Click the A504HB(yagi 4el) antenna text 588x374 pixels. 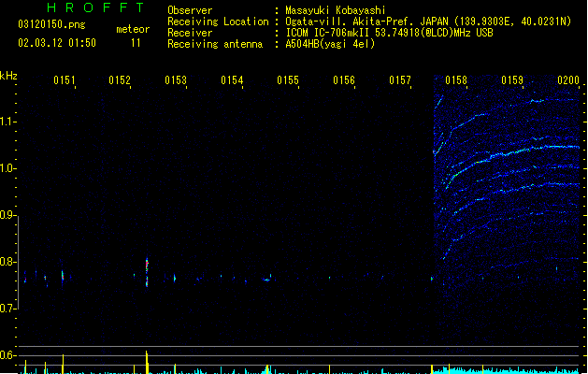pyautogui.click(x=330, y=44)
